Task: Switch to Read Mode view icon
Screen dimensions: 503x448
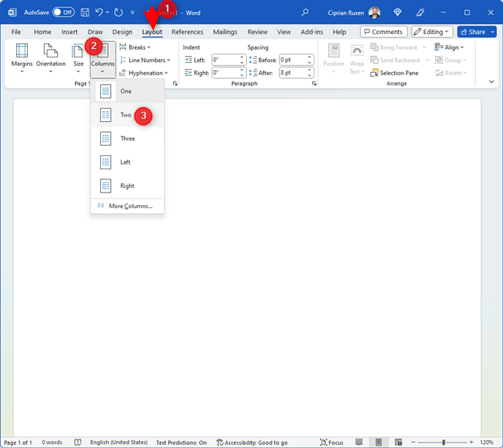Action: 359,443
